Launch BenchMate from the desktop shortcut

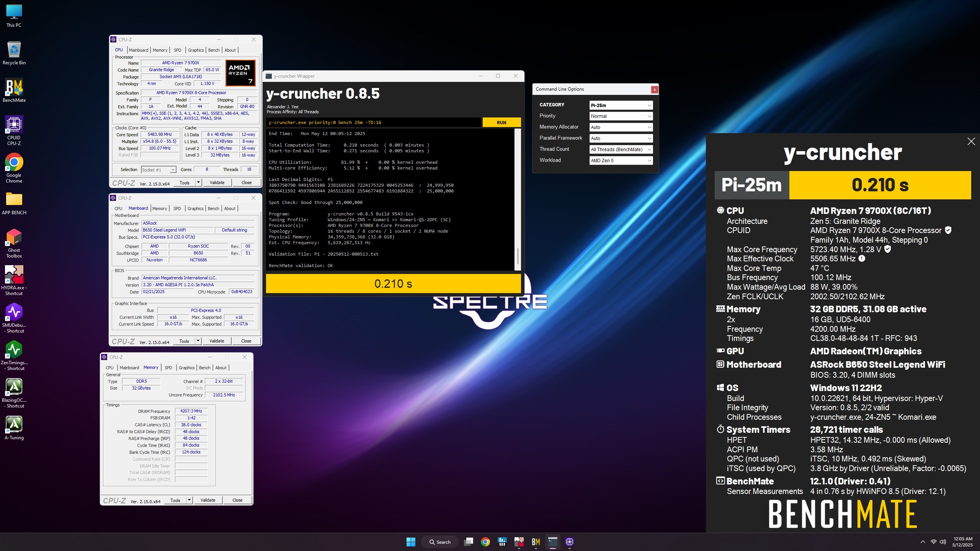pyautogui.click(x=14, y=91)
